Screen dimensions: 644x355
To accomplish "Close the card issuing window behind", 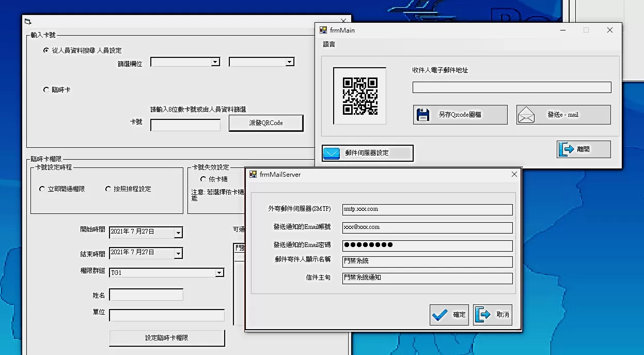I will click(344, 21).
